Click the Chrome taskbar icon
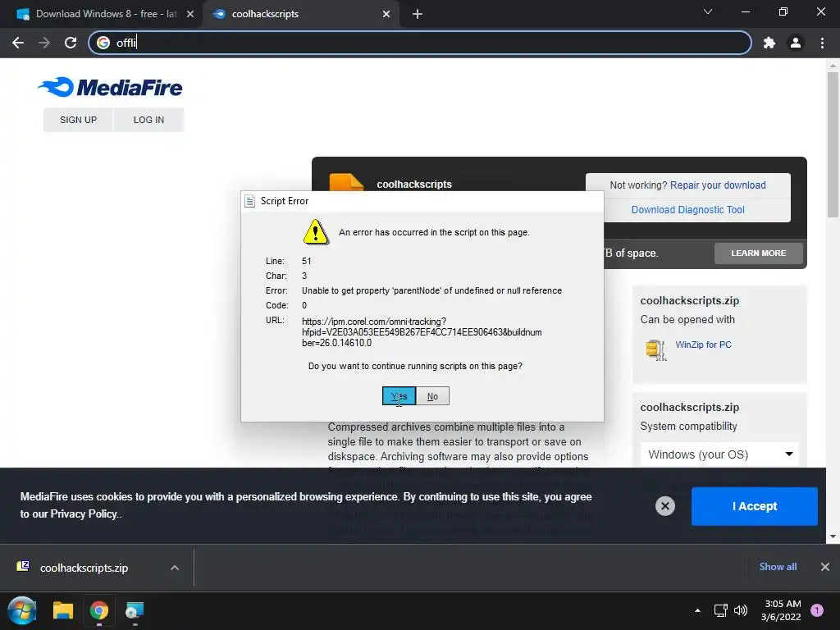This screenshot has width=840, height=630. [99, 610]
